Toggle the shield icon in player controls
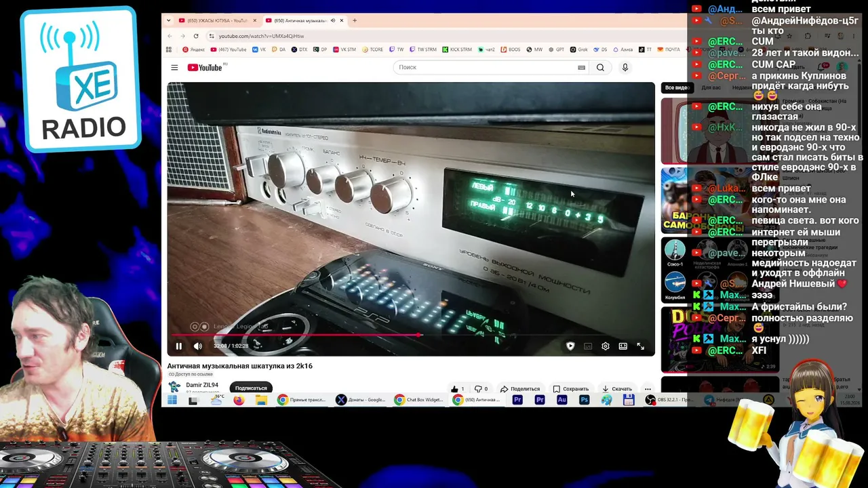The image size is (868, 488). (570, 346)
